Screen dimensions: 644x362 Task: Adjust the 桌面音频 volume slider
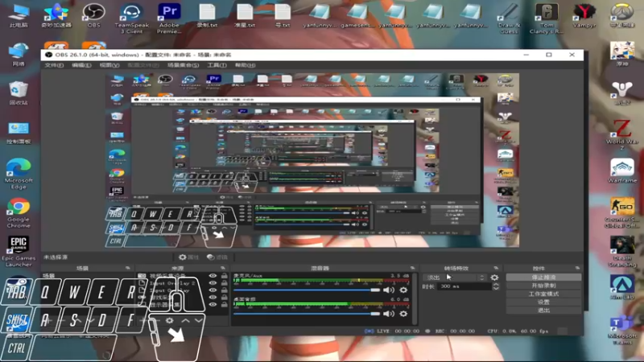point(307,314)
